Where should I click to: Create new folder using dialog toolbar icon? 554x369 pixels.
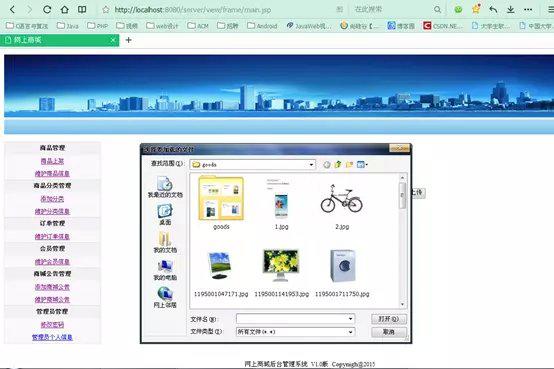pos(349,164)
